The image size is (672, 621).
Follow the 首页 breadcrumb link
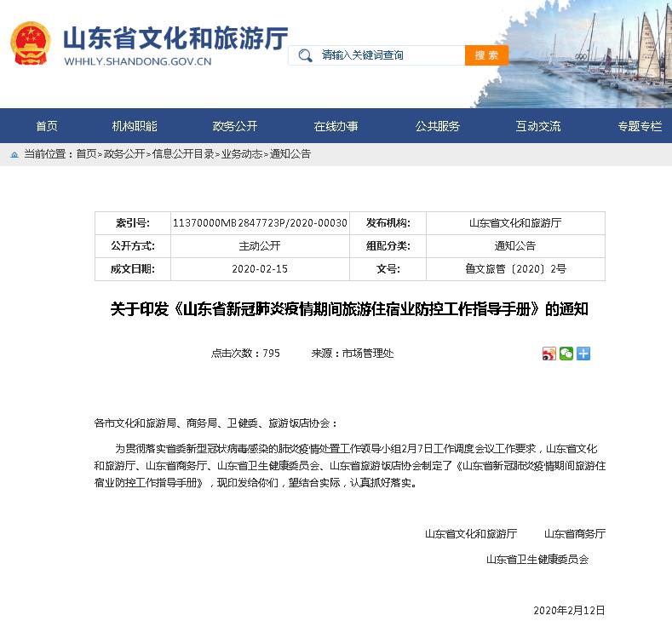coord(87,154)
